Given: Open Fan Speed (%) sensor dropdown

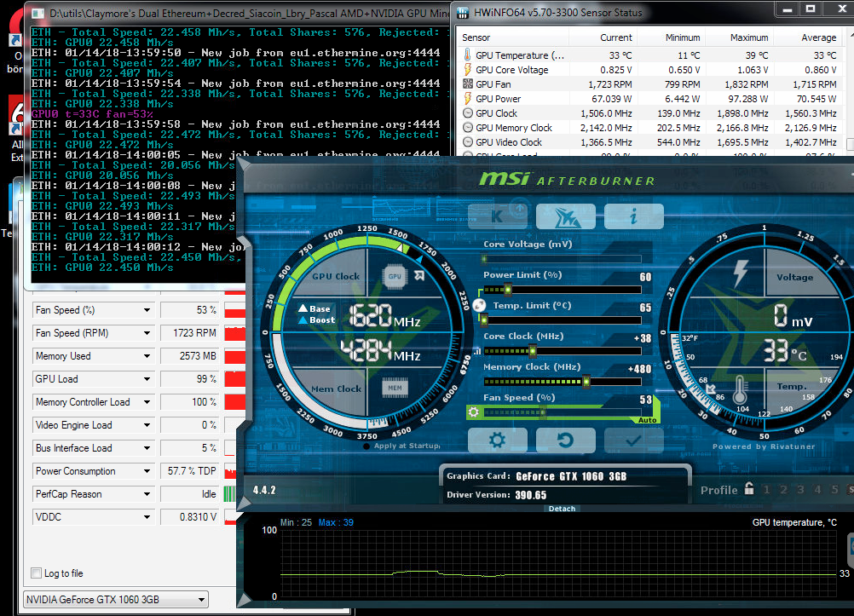Looking at the screenshot, I should coord(147,310).
